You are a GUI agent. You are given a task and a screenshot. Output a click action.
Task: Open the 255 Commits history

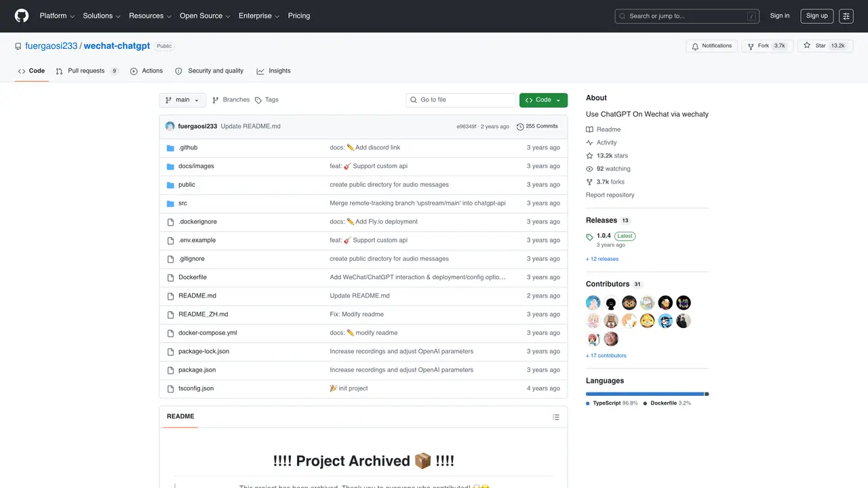(x=537, y=126)
